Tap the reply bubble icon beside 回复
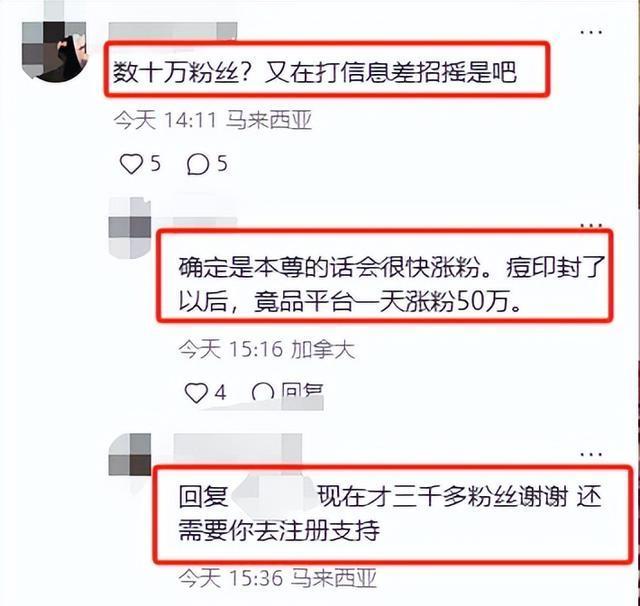Image resolution: width=640 pixels, height=606 pixels. tap(263, 393)
